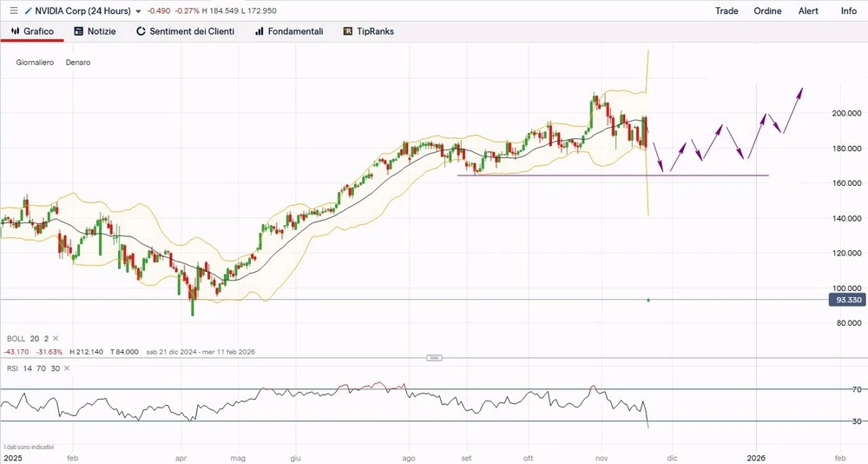Click the TipRanks logo icon

coord(347,31)
